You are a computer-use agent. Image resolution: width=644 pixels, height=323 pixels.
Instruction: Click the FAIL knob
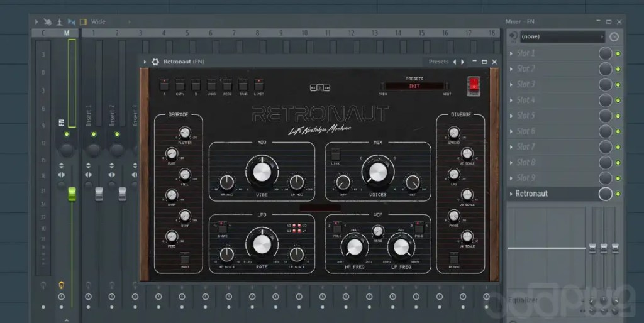click(185, 175)
